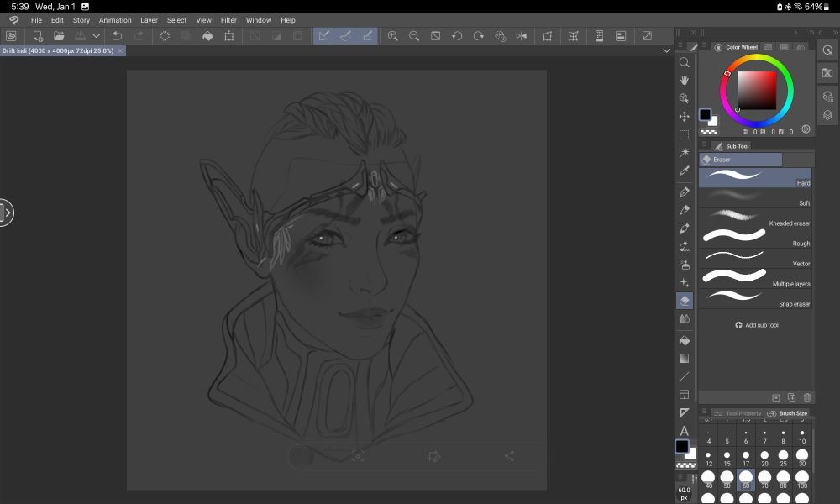
Task: Pick brush size 100 preset
Action: [802, 480]
